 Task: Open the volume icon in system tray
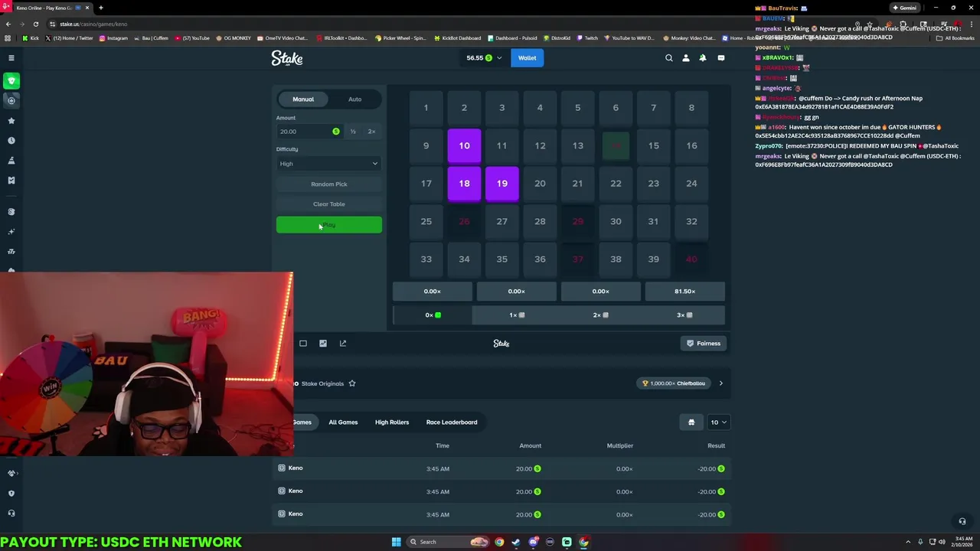coord(942,542)
